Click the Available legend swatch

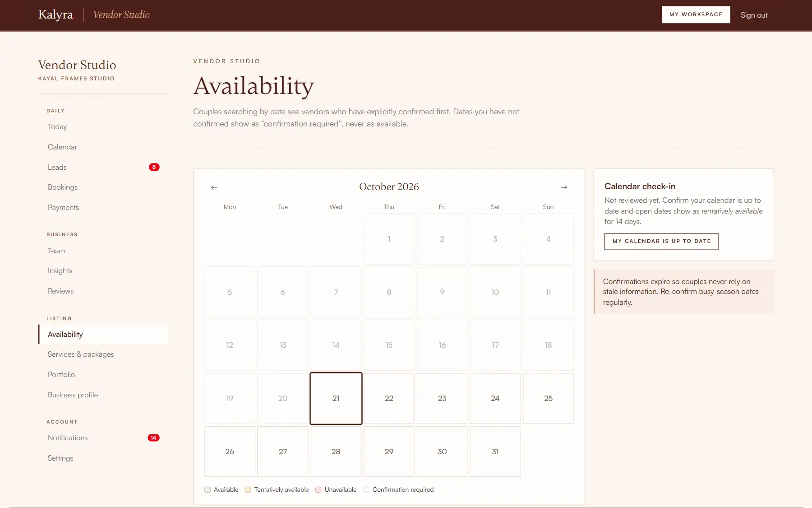[x=208, y=489]
